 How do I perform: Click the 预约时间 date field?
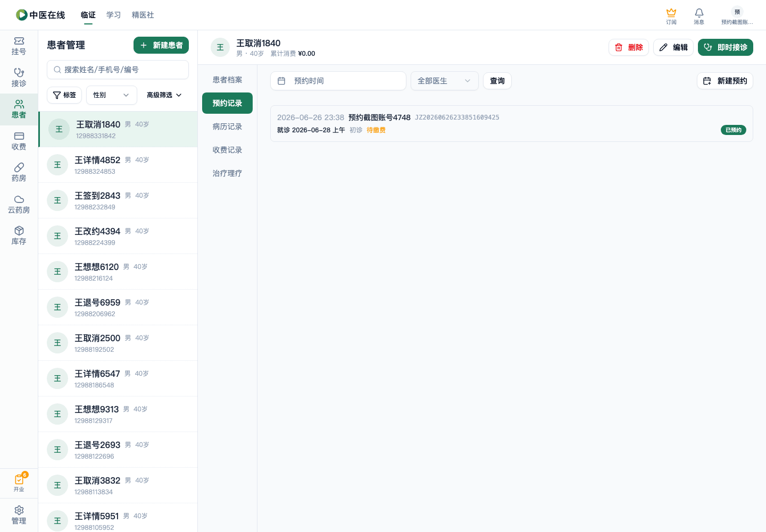(338, 81)
